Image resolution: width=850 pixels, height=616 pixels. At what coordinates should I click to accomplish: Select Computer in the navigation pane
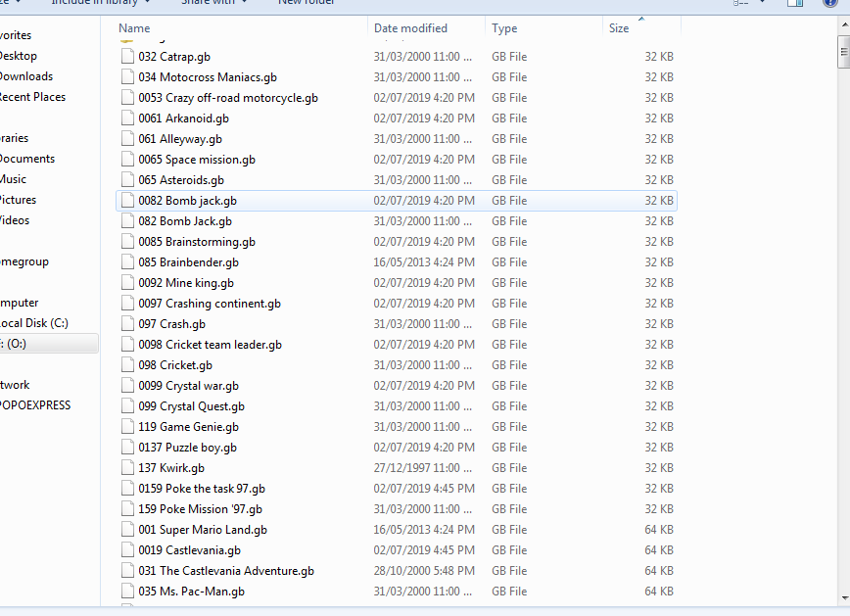19,304
